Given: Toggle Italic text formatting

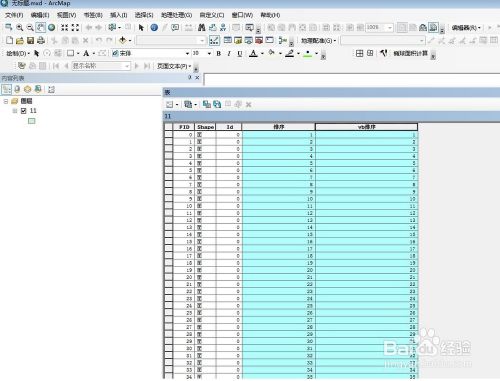Looking at the screenshot, I should click(229, 53).
